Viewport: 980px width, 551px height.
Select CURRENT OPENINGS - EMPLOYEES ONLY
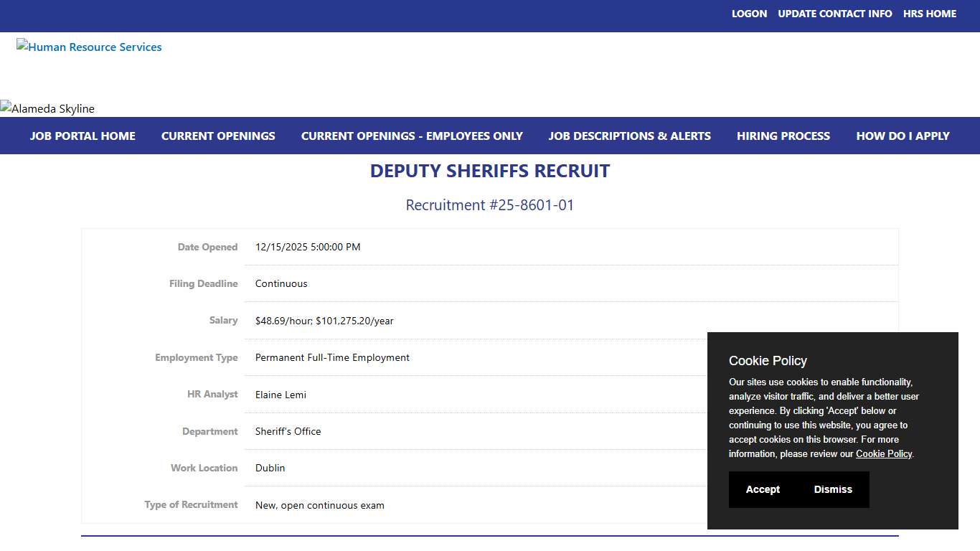coord(412,136)
